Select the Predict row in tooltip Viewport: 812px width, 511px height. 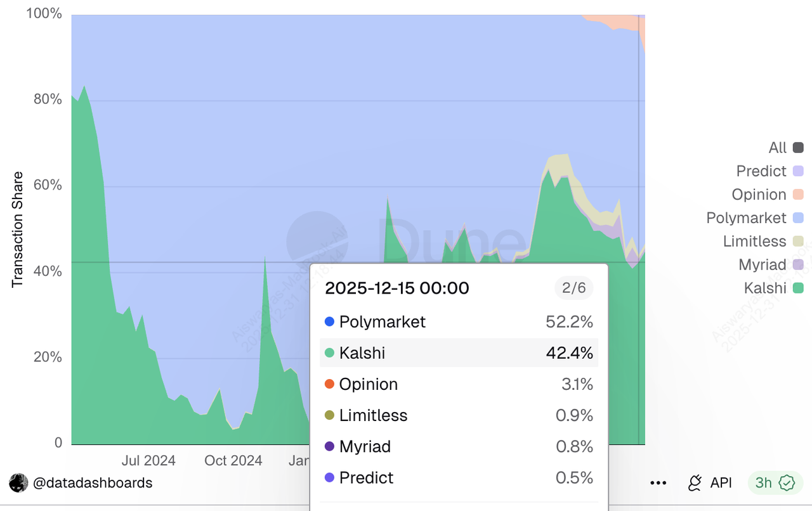pyautogui.click(x=459, y=477)
